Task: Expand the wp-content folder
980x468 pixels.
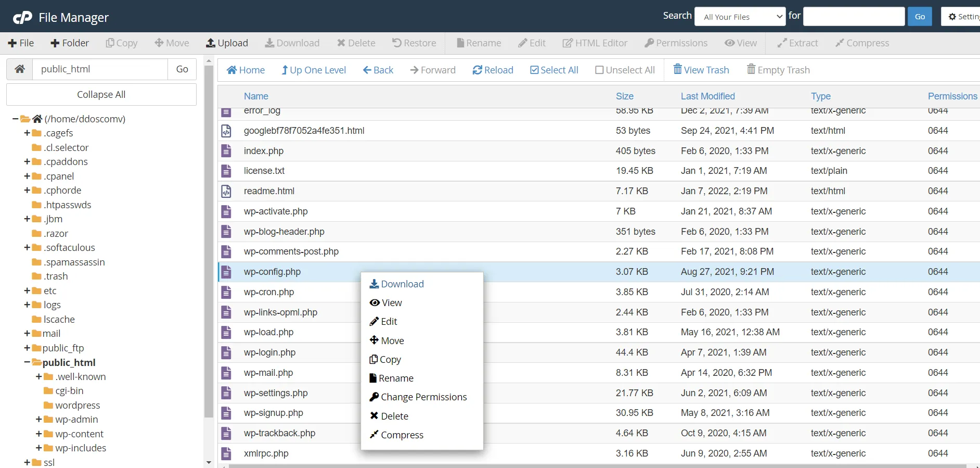Action: pyautogui.click(x=38, y=434)
